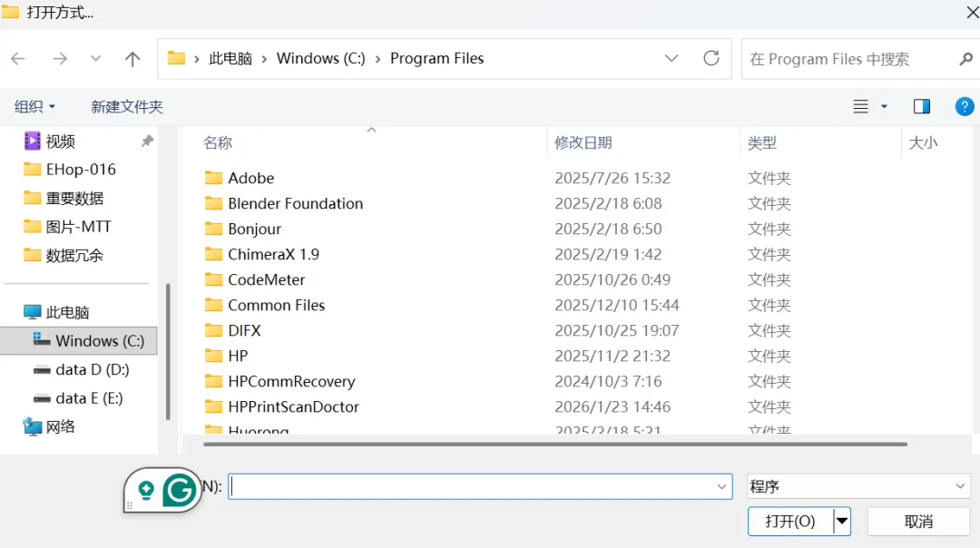The width and height of the screenshot is (980, 548).
Task: Select the ChimeraX 1.9 folder icon
Action: coord(213,254)
